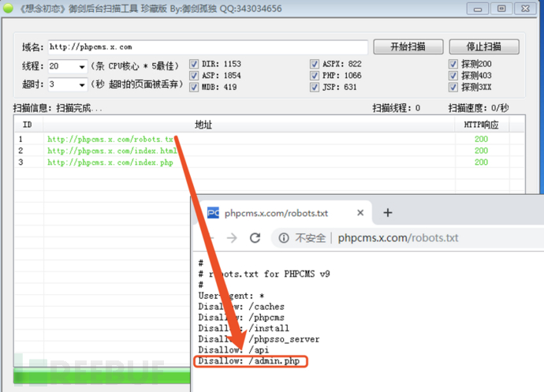The height and width of the screenshot is (392, 544).
Task: Click the 开始扫描 start scan button
Action: click(x=408, y=47)
